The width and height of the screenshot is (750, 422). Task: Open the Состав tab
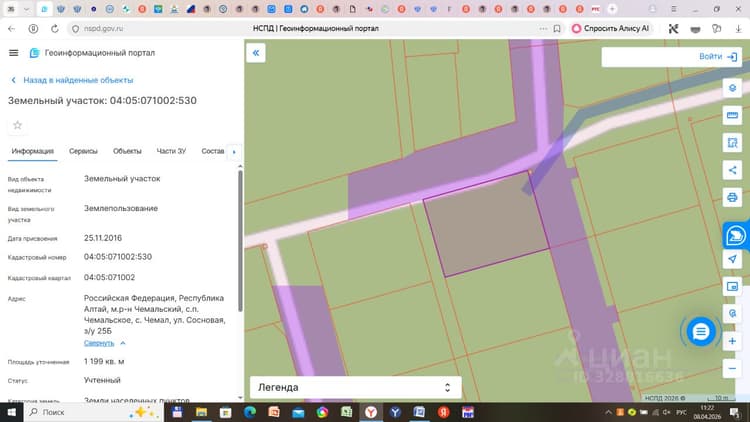click(212, 151)
